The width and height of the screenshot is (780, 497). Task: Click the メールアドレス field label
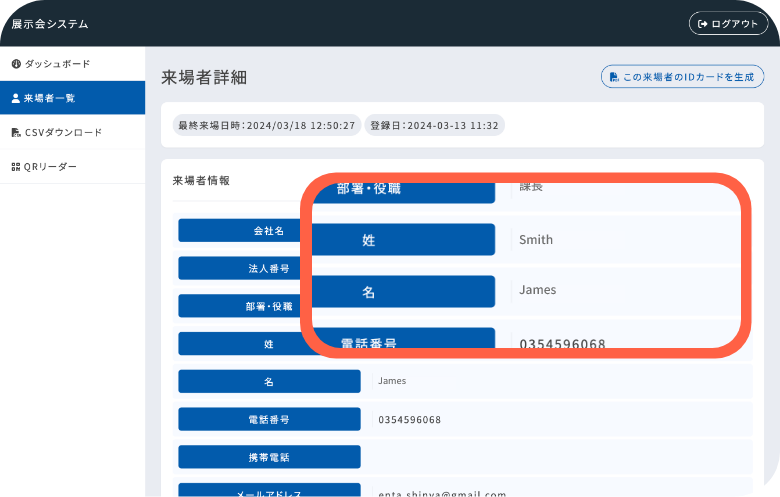269,491
